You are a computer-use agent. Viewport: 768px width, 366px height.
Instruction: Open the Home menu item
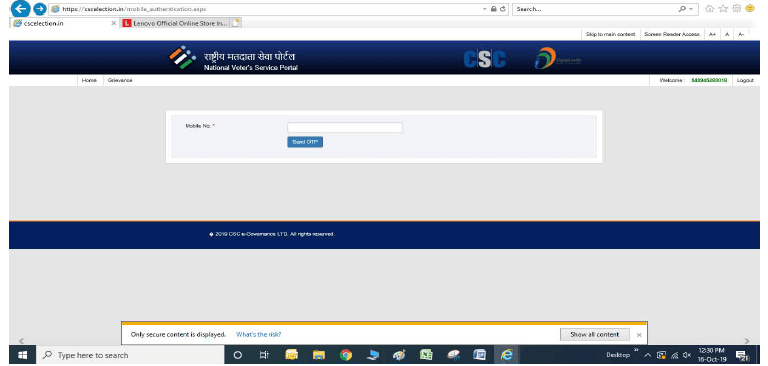pyautogui.click(x=89, y=80)
